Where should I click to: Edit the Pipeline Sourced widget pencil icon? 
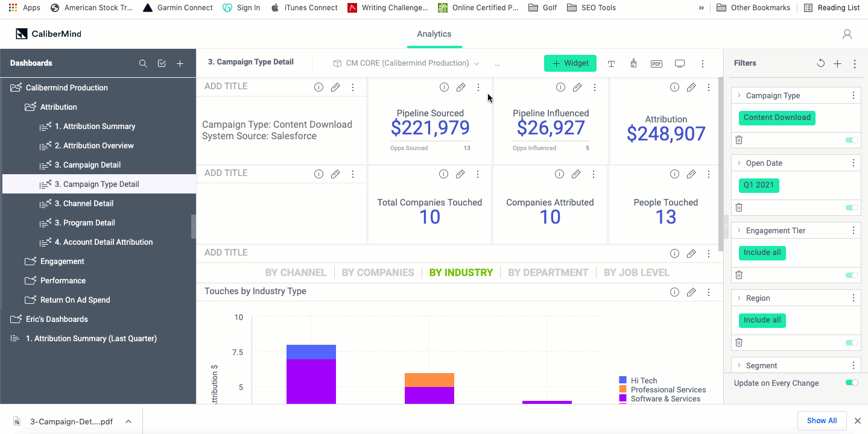(461, 87)
